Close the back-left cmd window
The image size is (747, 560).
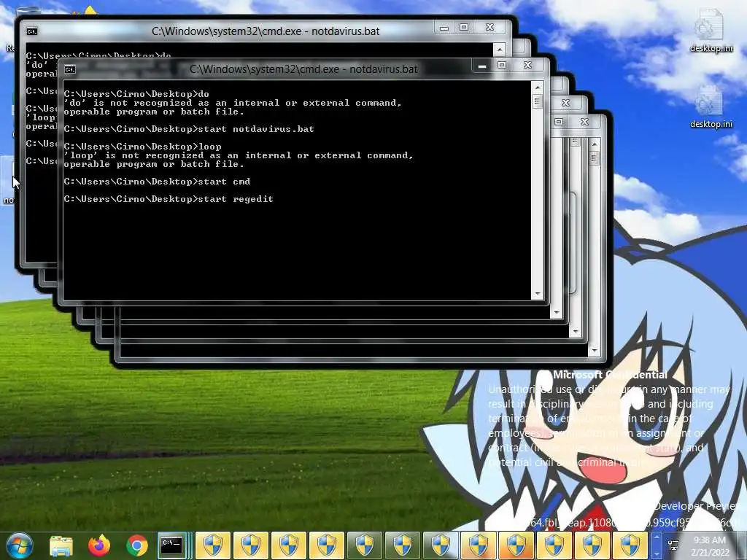click(489, 27)
